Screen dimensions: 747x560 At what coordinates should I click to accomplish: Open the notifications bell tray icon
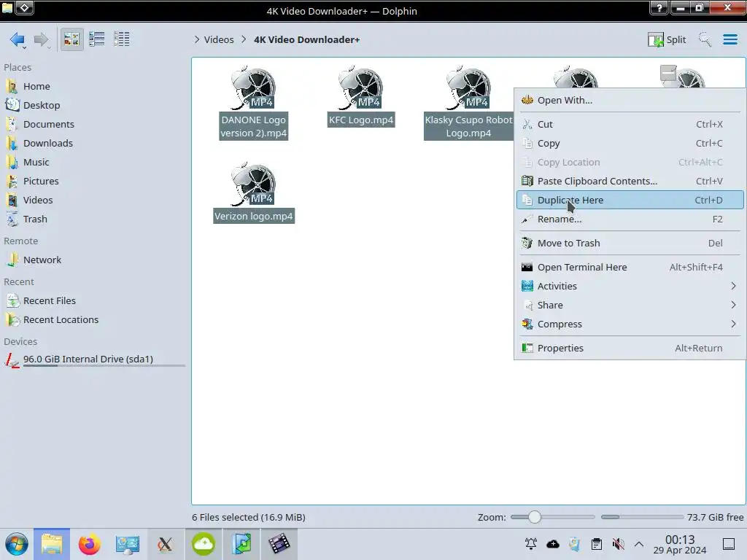(531, 544)
